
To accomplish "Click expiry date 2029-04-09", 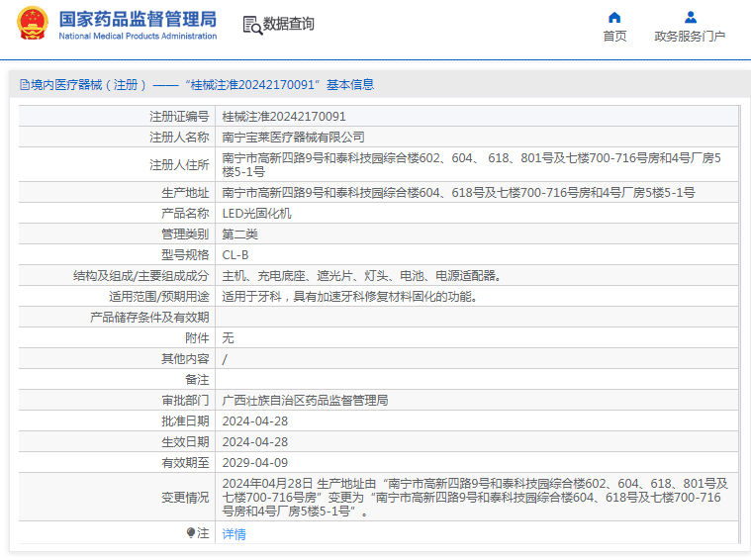I will click(x=255, y=463).
